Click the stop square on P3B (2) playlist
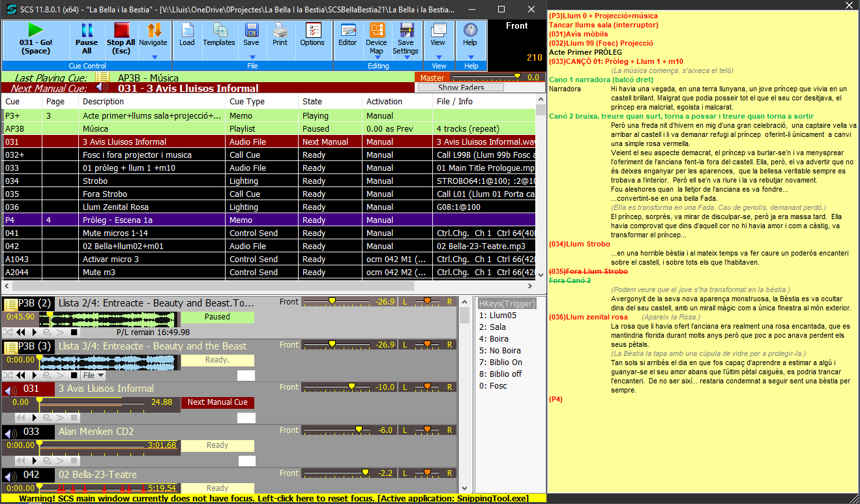The height and width of the screenshot is (504, 860). click(x=74, y=333)
